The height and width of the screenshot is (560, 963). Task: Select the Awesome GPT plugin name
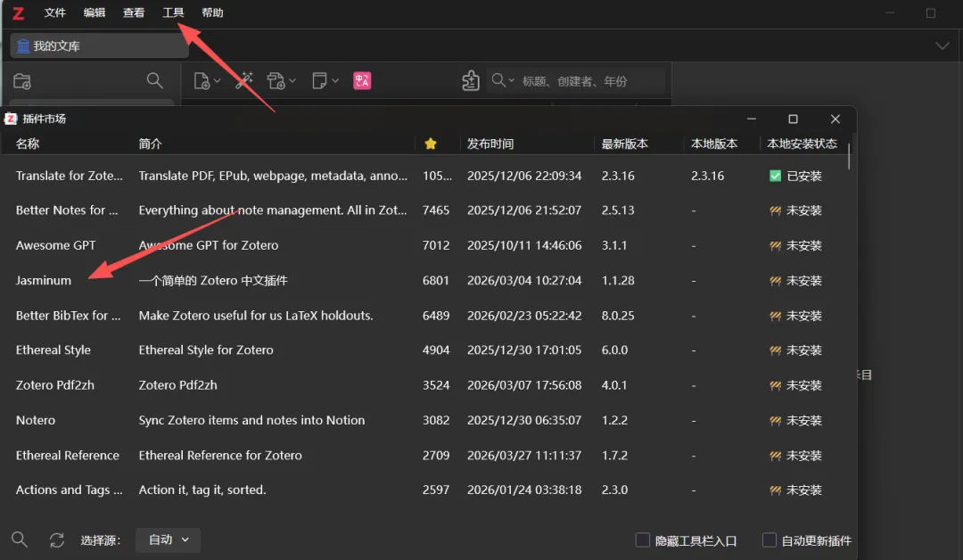pos(56,245)
